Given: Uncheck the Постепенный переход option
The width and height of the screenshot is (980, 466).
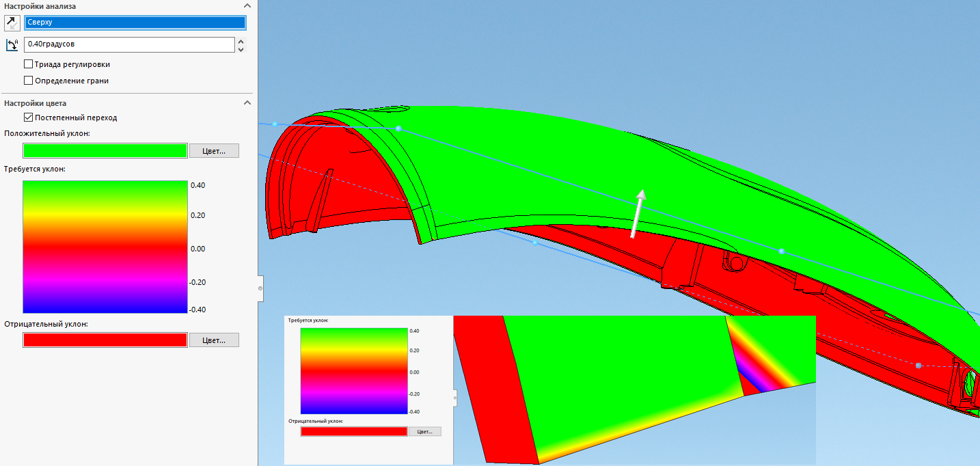Looking at the screenshot, I should tap(29, 118).
